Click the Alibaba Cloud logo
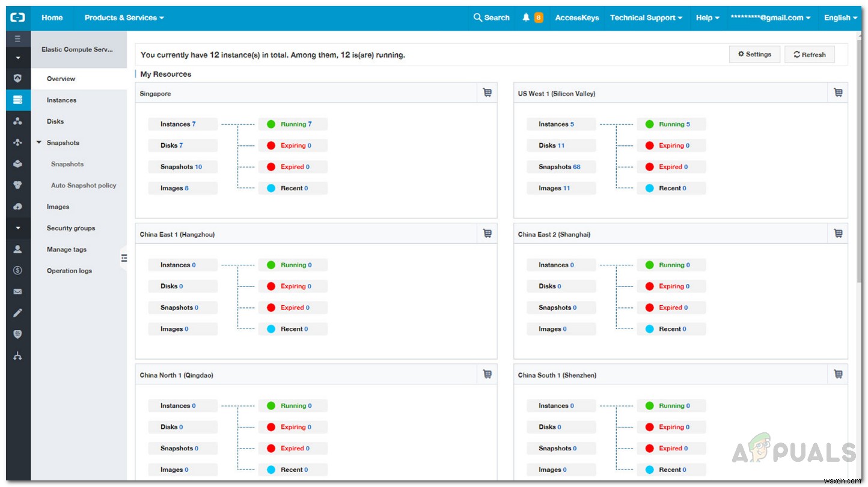The width and height of the screenshot is (868, 487). click(17, 17)
